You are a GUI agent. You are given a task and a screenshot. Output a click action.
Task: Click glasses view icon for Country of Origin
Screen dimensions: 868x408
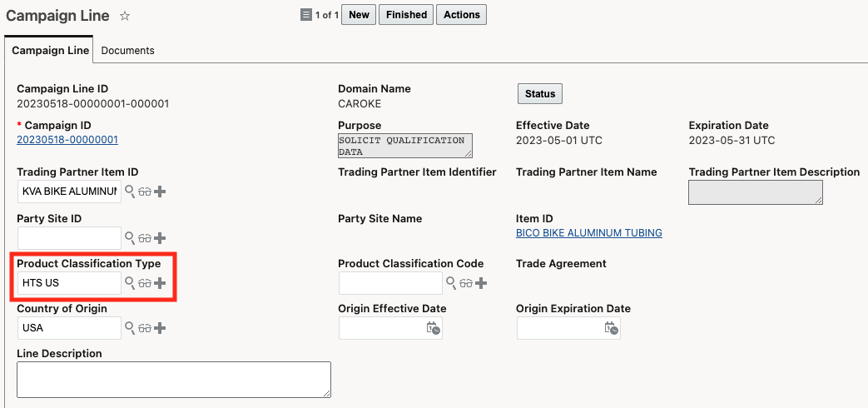145,328
